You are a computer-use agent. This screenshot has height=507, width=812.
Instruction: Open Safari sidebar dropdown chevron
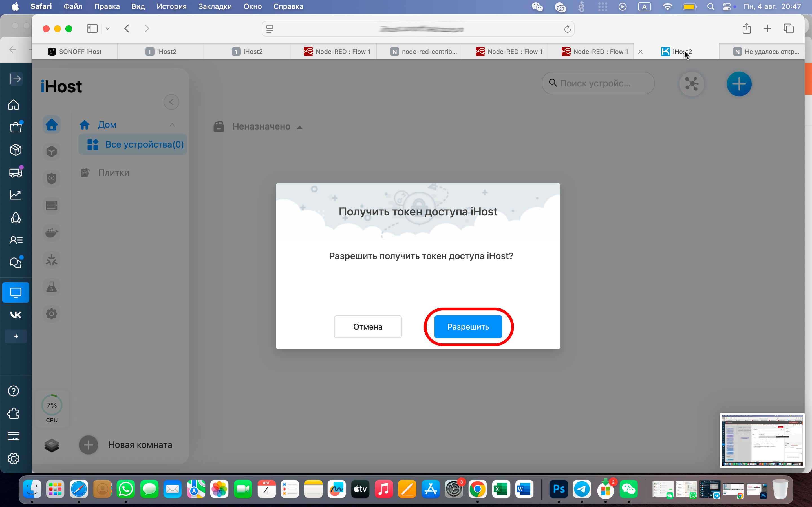(x=108, y=29)
